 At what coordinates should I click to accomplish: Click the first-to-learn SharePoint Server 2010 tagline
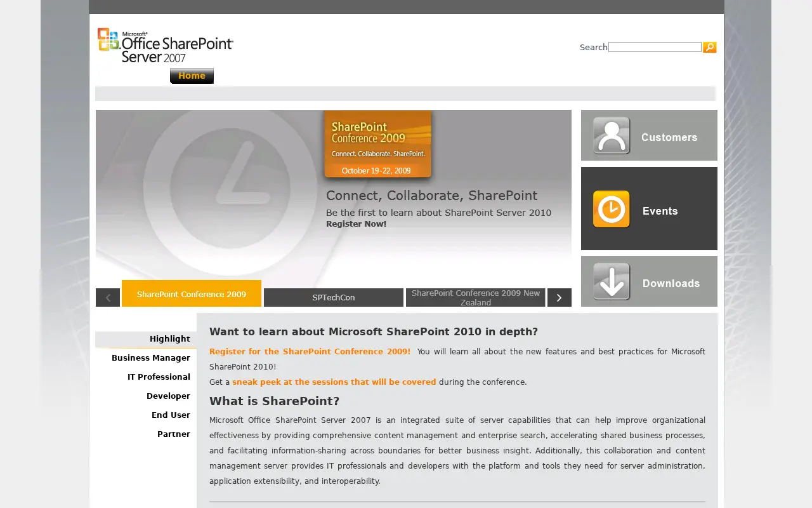(x=438, y=213)
